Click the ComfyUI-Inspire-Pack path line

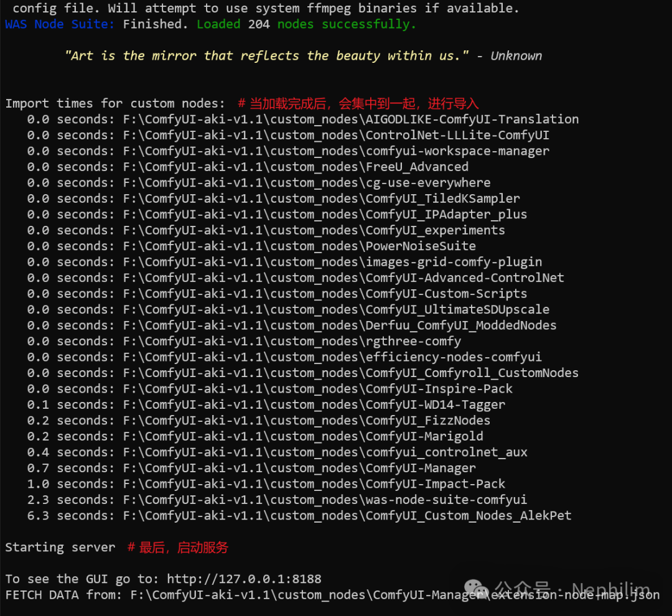[269, 389]
